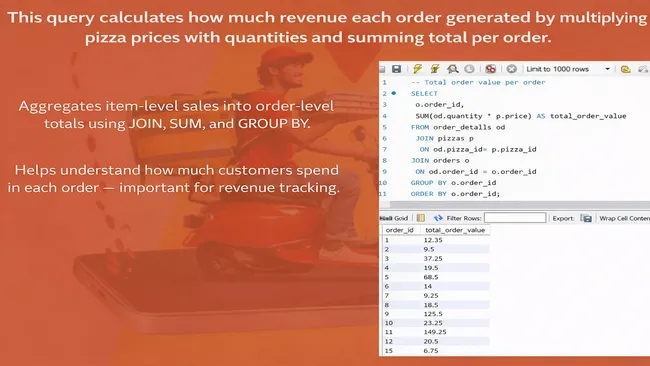Click the order_id column header

399,230
